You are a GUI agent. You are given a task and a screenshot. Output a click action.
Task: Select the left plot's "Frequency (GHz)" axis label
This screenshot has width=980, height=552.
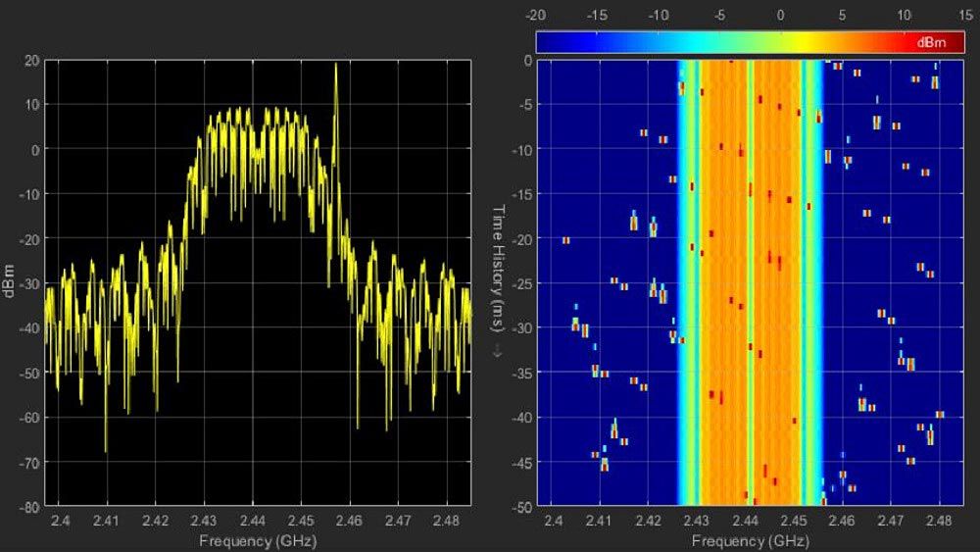tap(258, 540)
